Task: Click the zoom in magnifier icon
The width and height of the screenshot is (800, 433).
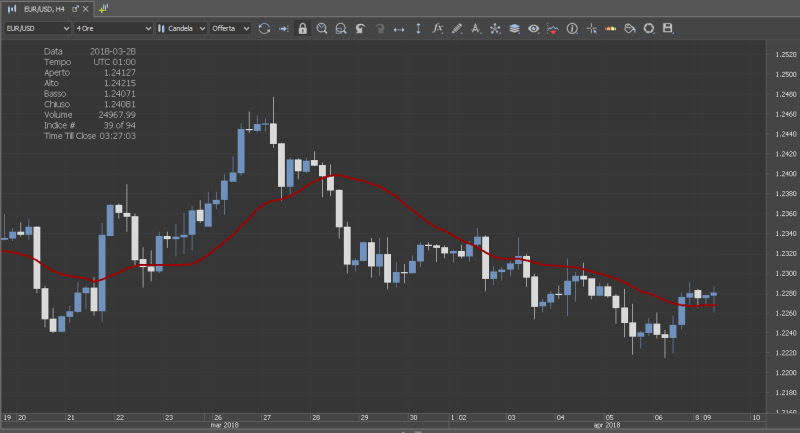Action: pos(322,28)
